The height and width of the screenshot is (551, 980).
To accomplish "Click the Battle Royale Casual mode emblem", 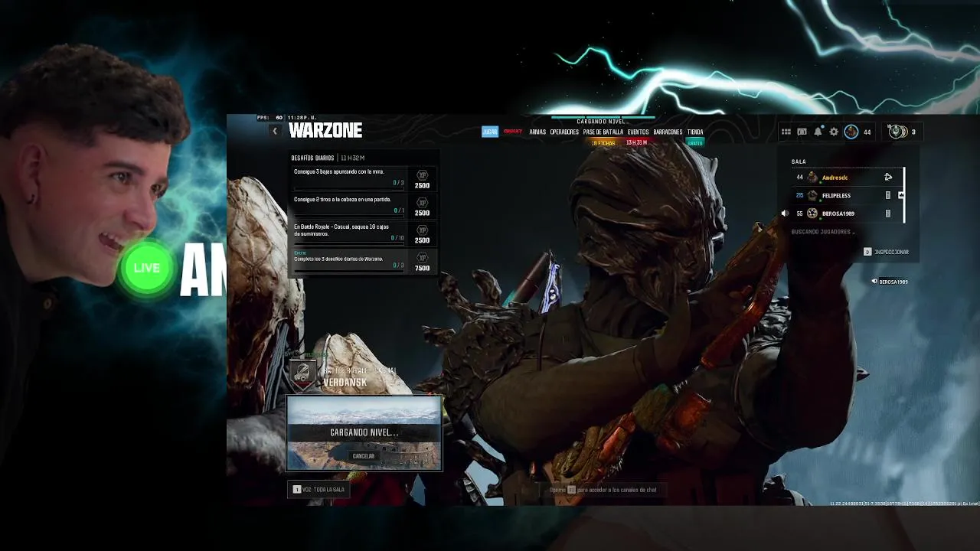I will tap(303, 374).
